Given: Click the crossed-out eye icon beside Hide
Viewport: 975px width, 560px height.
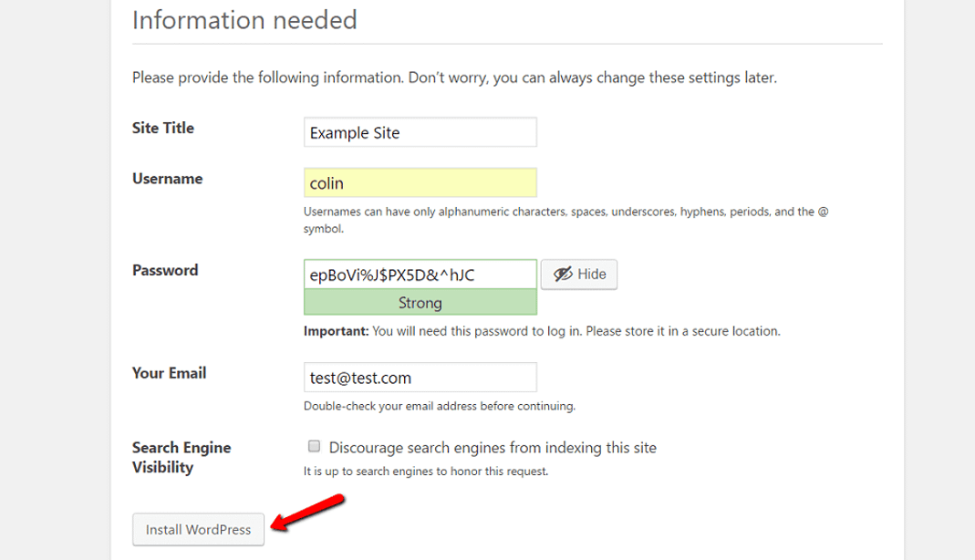Looking at the screenshot, I should 563,275.
